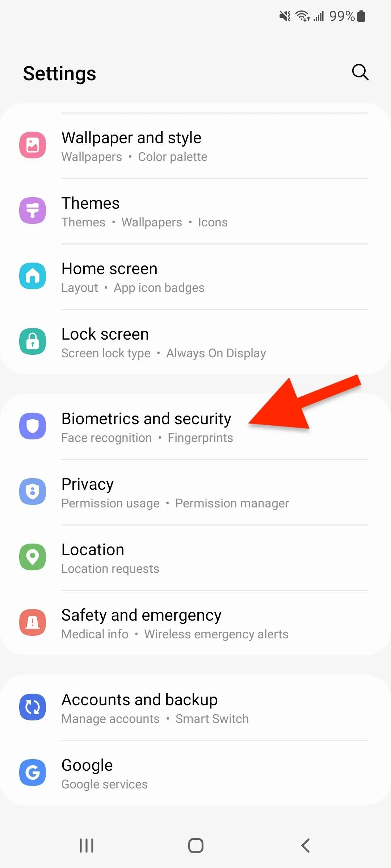This screenshot has height=868, width=391.
Task: Open Safety and emergency settings
Action: [x=195, y=623]
